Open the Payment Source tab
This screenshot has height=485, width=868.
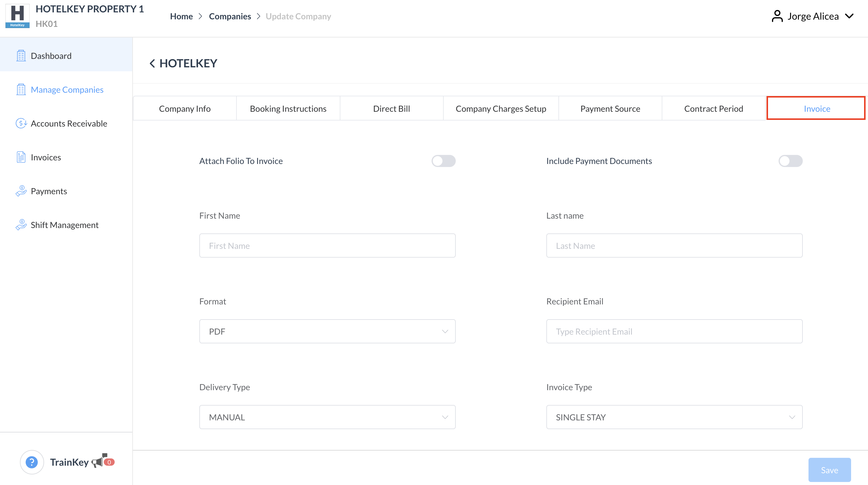point(610,108)
